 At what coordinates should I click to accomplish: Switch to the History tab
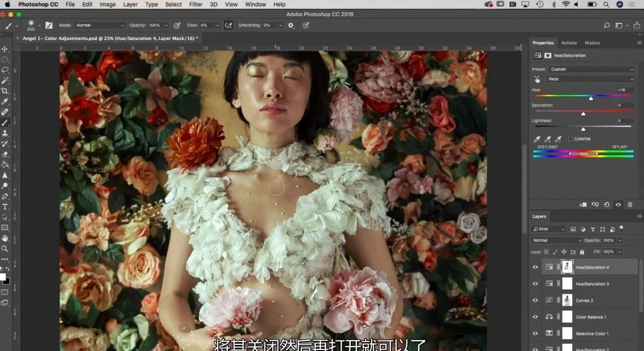coord(592,43)
